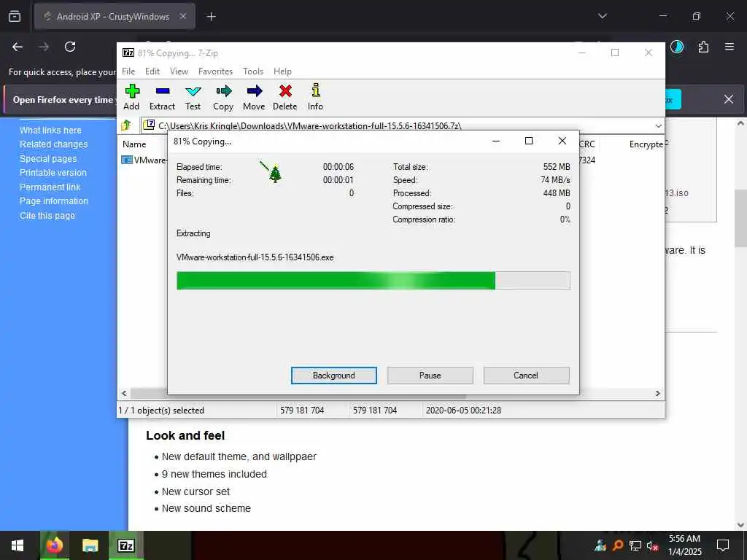Viewport: 747px width, 560px height.
Task: Reload the Firefox page
Action: (x=70, y=47)
